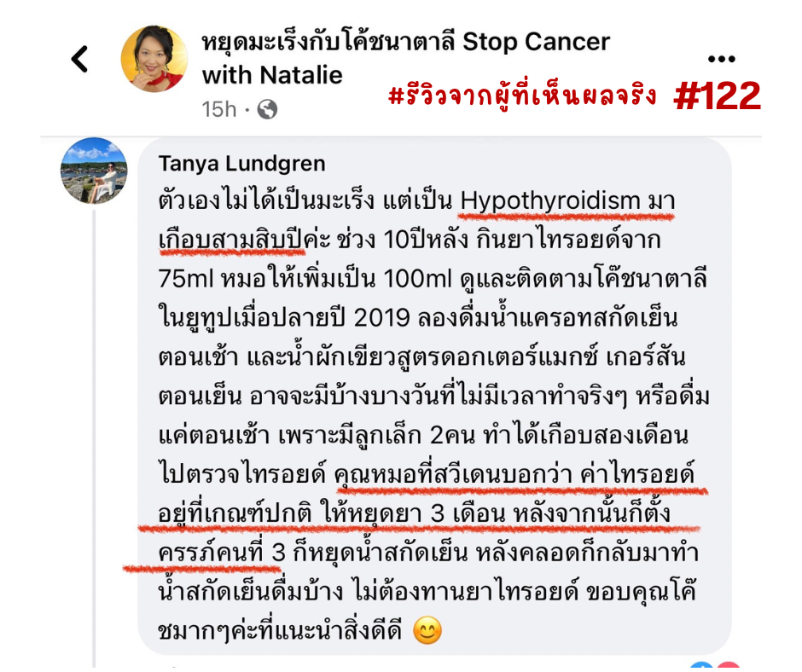Click the underlined phrase อยู่ที่เกณฑ์ปกติ
The height and width of the screenshot is (672, 802).
[235, 513]
